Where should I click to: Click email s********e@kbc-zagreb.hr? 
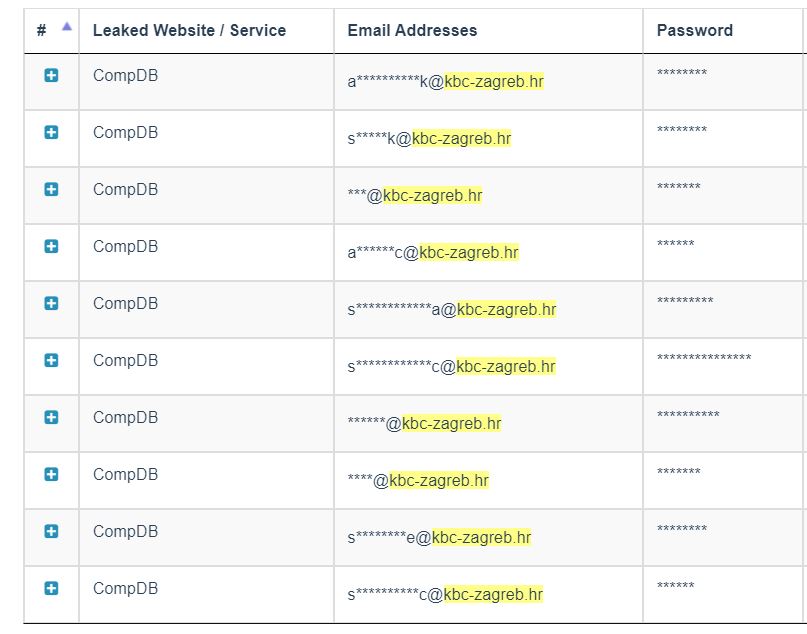point(439,537)
